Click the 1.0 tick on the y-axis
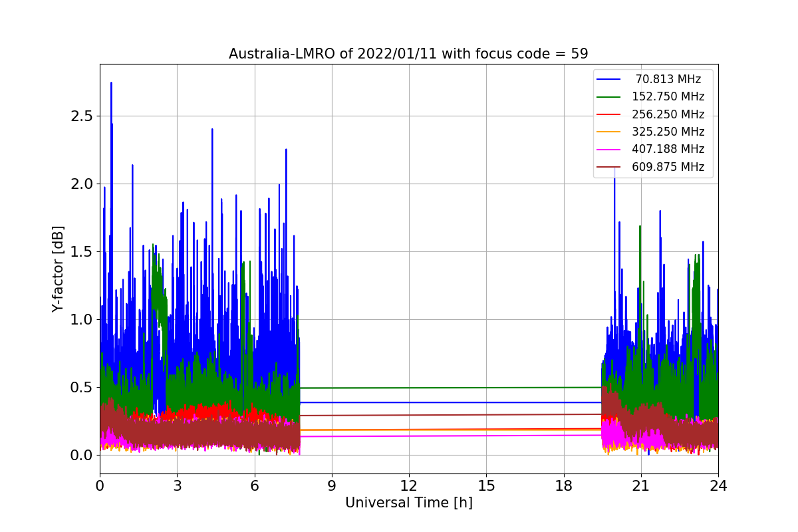Screen dimensions: 798x532 [x=81, y=319]
